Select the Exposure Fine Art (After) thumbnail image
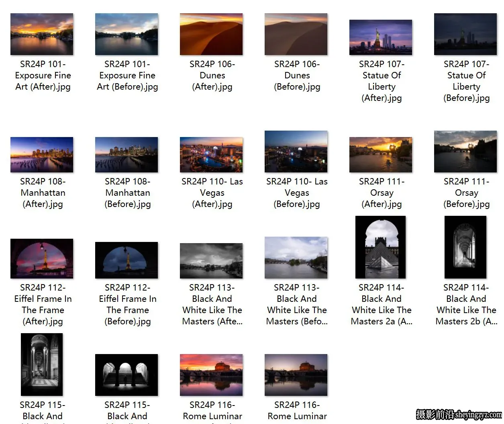The image size is (504, 424). point(42,34)
